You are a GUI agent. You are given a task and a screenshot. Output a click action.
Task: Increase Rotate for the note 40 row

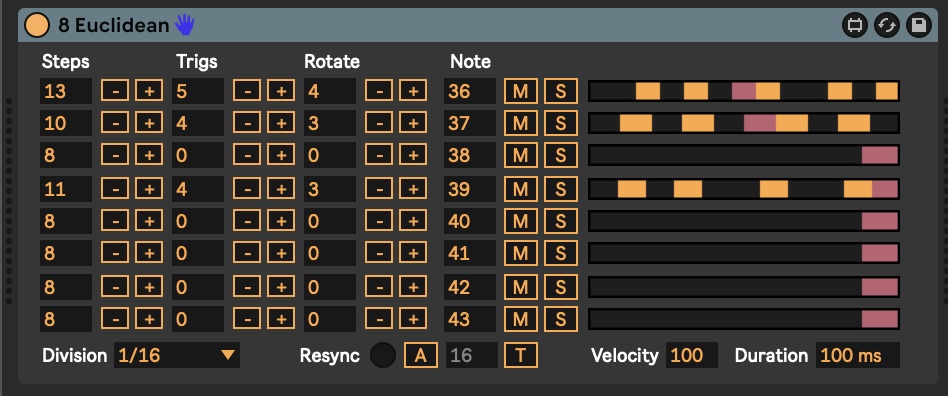(413, 221)
